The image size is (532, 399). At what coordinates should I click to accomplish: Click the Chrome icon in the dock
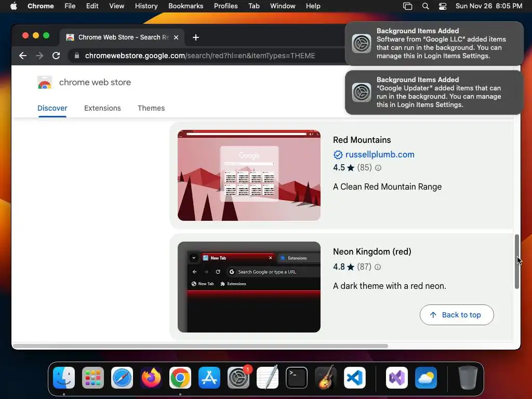coord(180,378)
